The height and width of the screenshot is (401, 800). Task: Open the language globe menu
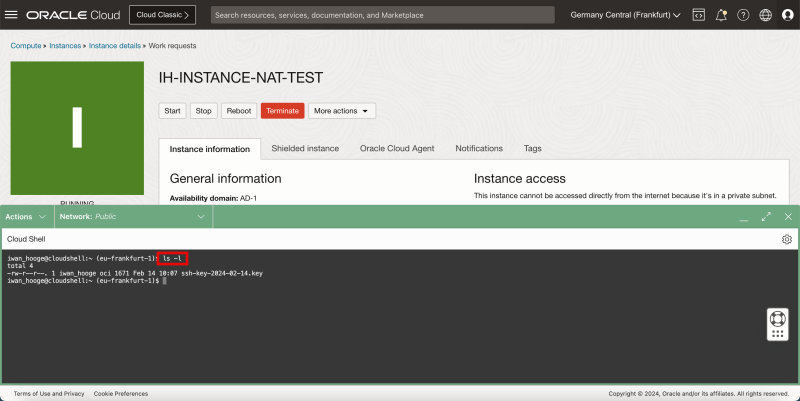[765, 15]
